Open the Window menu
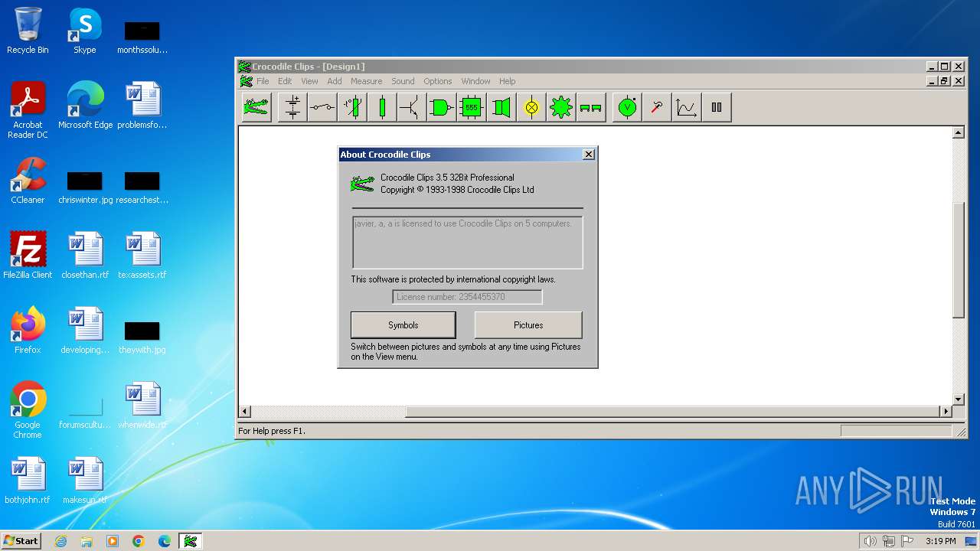980x551 pixels. (475, 81)
